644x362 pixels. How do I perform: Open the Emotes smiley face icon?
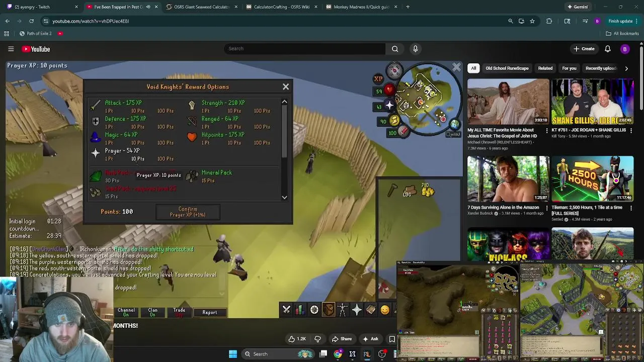tap(385, 310)
